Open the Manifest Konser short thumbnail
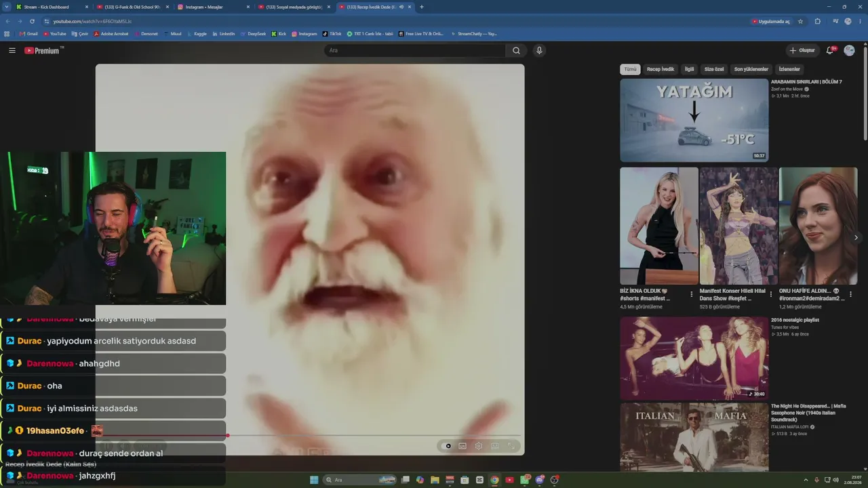This screenshot has width=868, height=488. (738, 226)
